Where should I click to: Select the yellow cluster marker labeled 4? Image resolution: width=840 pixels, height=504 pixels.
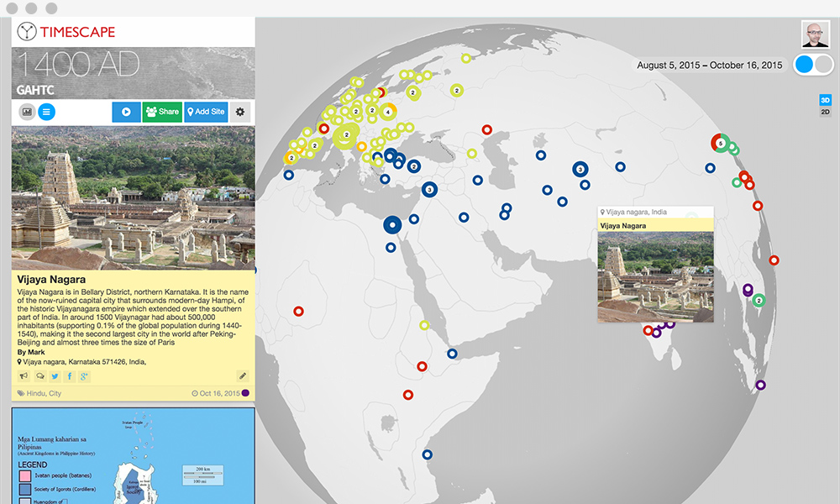point(388,112)
